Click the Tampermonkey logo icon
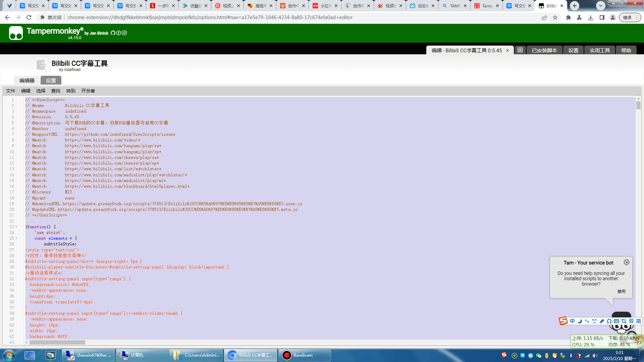This screenshot has height=362, width=644. (x=16, y=33)
